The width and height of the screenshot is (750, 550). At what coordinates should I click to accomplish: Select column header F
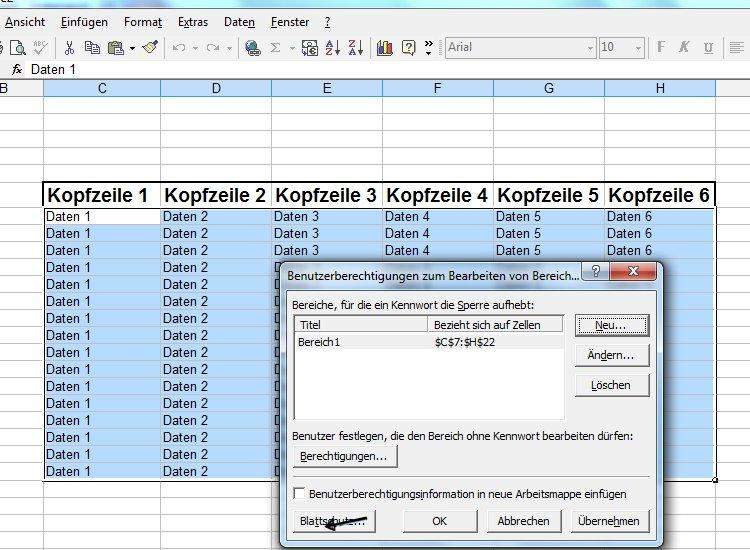coord(437,89)
